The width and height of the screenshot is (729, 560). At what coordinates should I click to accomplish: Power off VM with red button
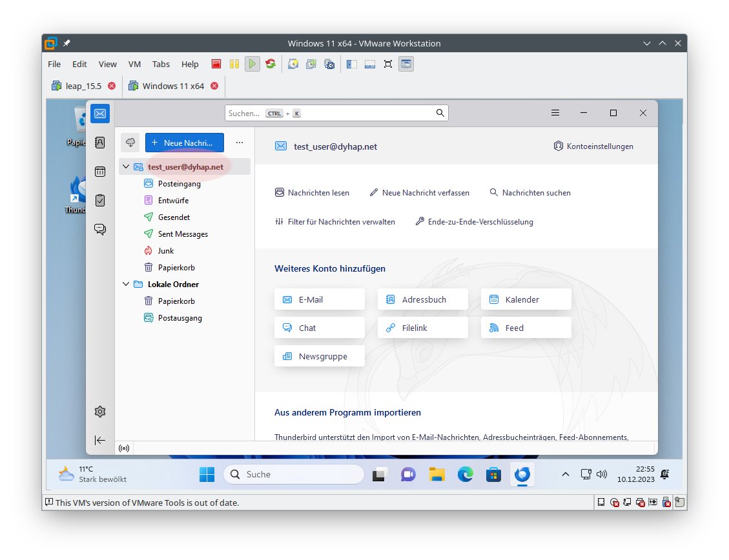coord(216,64)
